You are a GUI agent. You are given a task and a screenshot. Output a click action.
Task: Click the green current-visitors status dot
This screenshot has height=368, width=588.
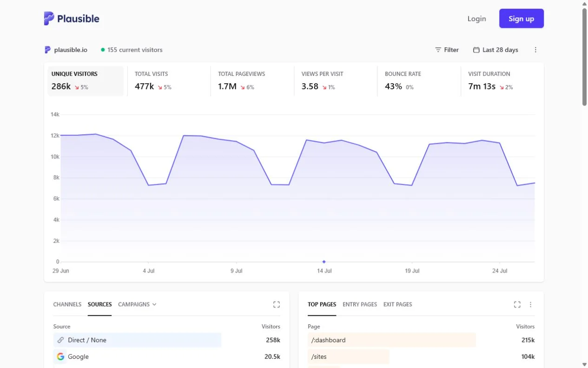click(103, 50)
